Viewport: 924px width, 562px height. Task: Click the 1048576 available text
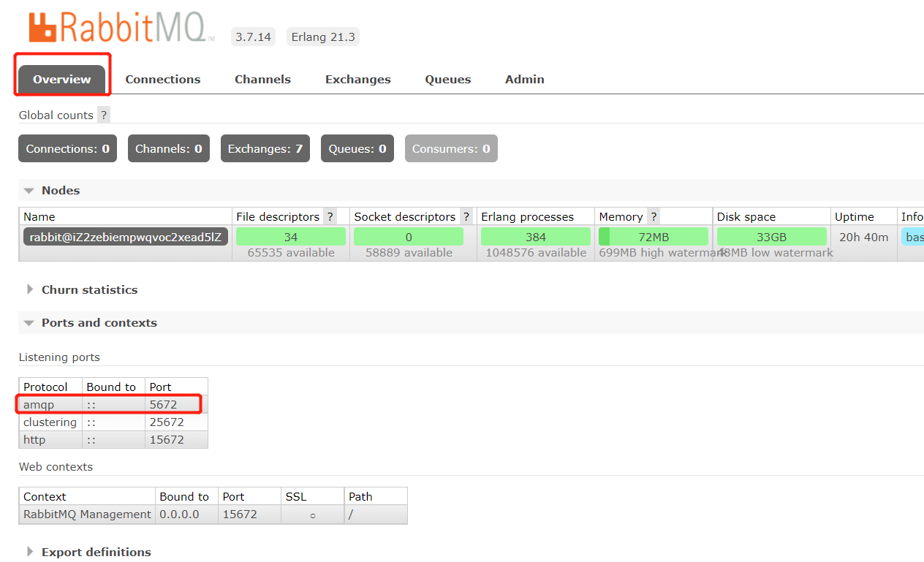click(536, 253)
